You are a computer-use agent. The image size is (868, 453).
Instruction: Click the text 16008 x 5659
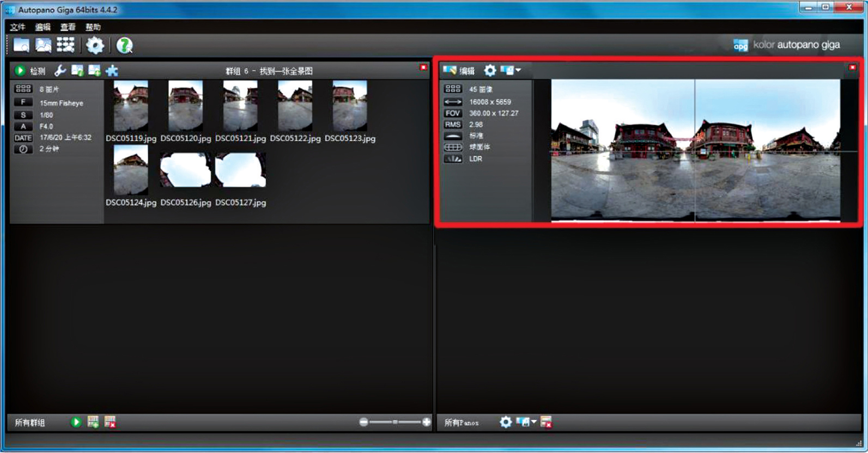click(x=490, y=102)
